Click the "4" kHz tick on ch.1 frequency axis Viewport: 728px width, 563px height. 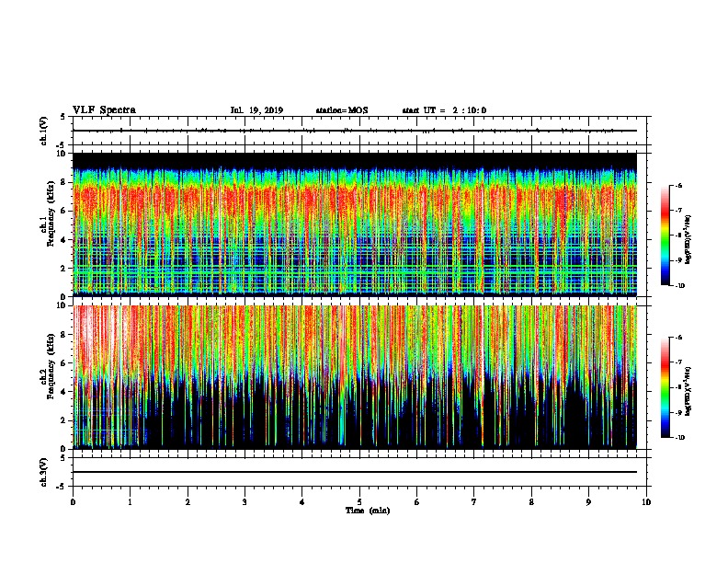point(63,240)
